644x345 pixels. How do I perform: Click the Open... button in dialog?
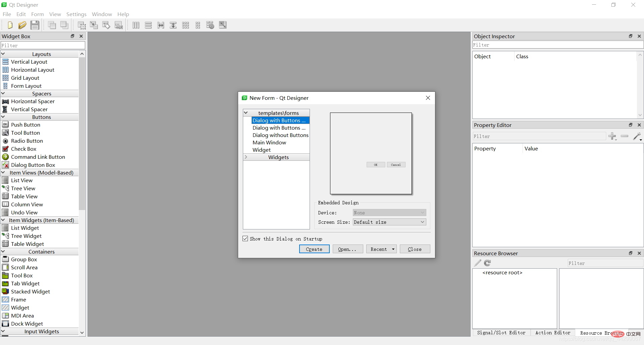point(347,249)
